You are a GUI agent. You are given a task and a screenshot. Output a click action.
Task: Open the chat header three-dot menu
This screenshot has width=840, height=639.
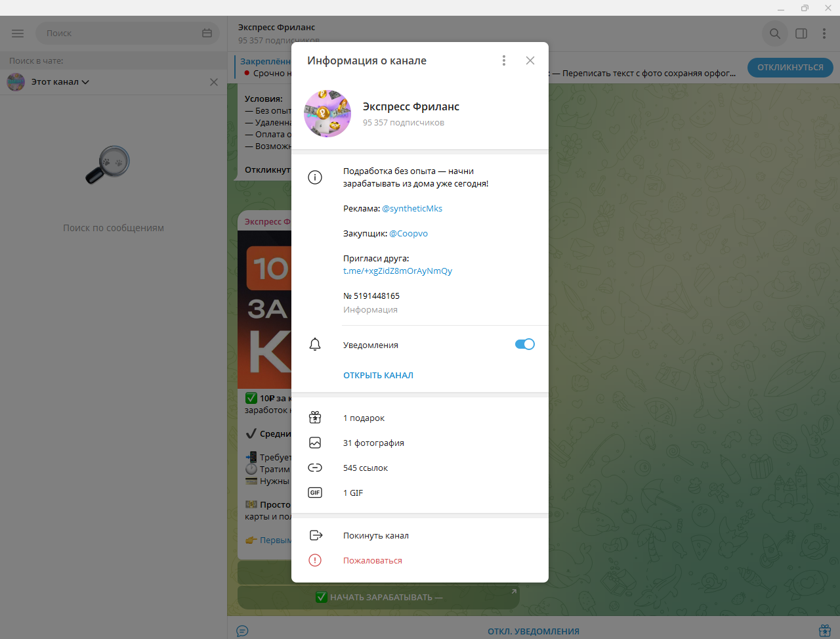pos(824,33)
